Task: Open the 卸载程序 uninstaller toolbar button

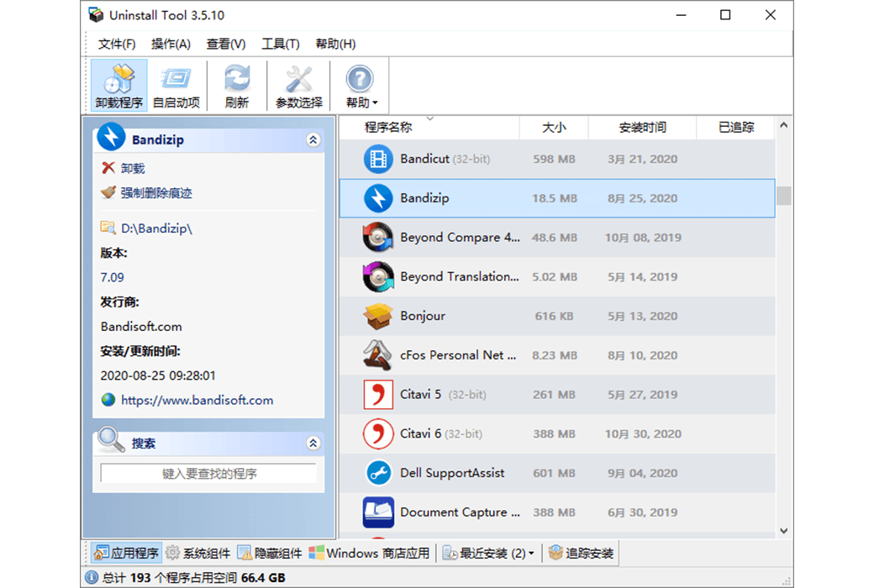Action: point(118,86)
